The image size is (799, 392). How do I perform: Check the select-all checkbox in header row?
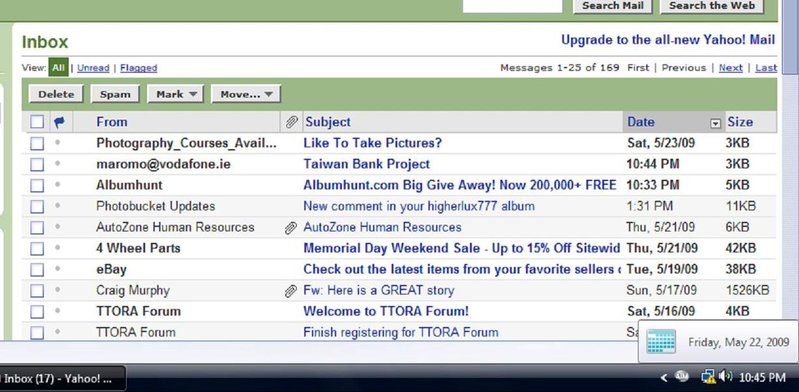coord(37,122)
